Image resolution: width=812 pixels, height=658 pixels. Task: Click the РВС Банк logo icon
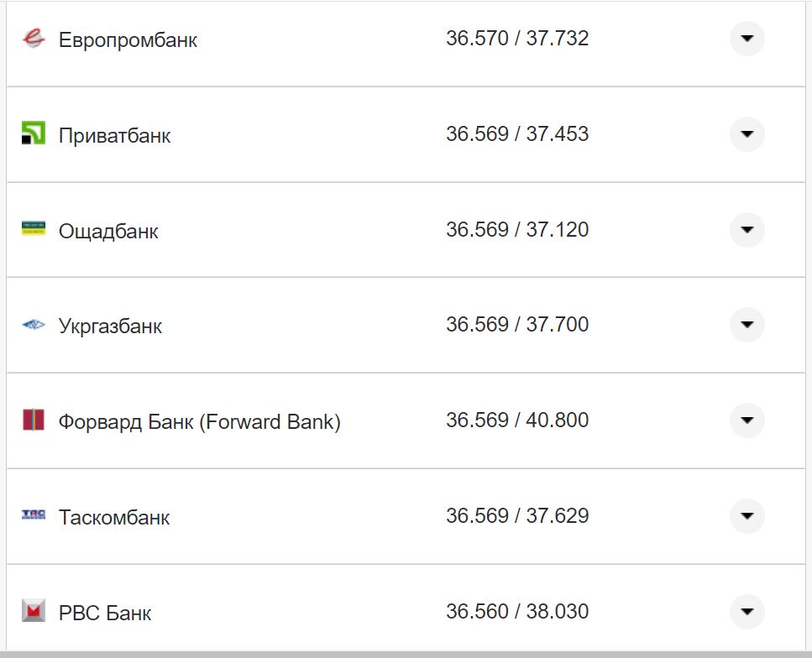tap(34, 612)
